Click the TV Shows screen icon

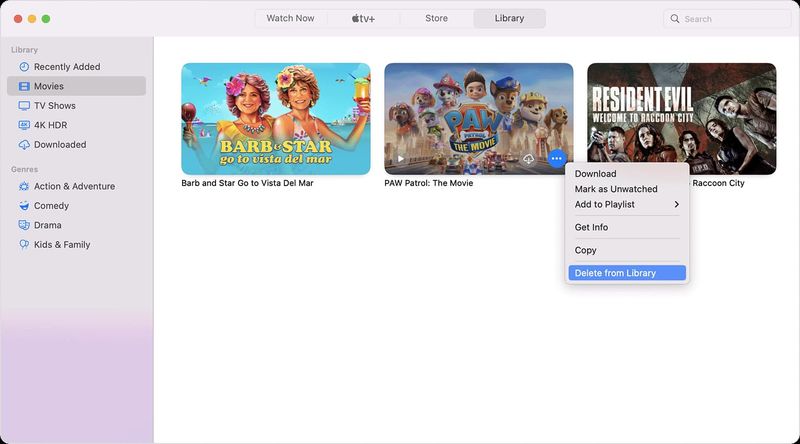[24, 106]
